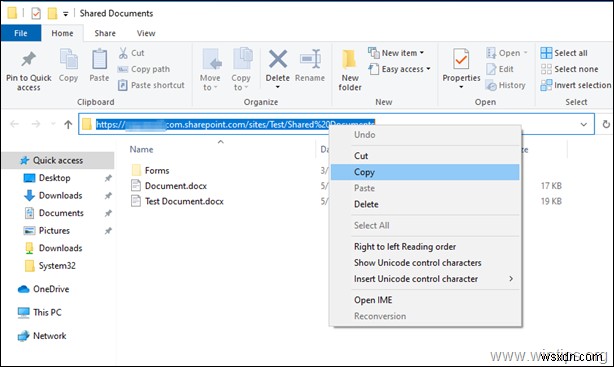Screen dimensions: 614x367
Task: Click Pin to Quick access icon
Action: coord(29,60)
